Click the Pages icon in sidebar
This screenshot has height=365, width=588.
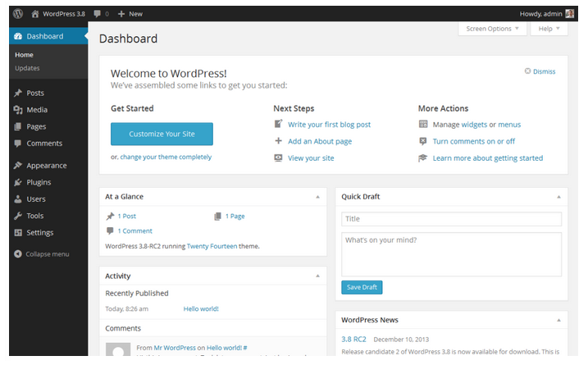pyautogui.click(x=18, y=127)
